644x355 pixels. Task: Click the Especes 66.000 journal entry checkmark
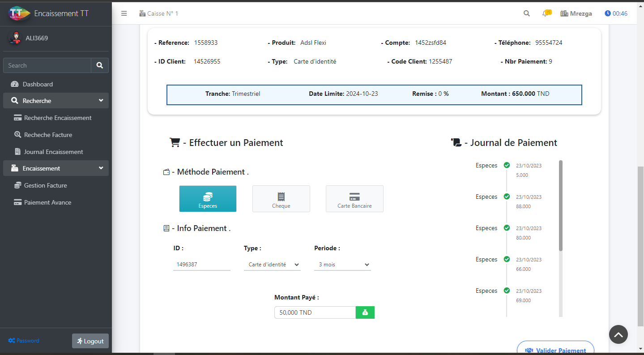[x=507, y=259]
